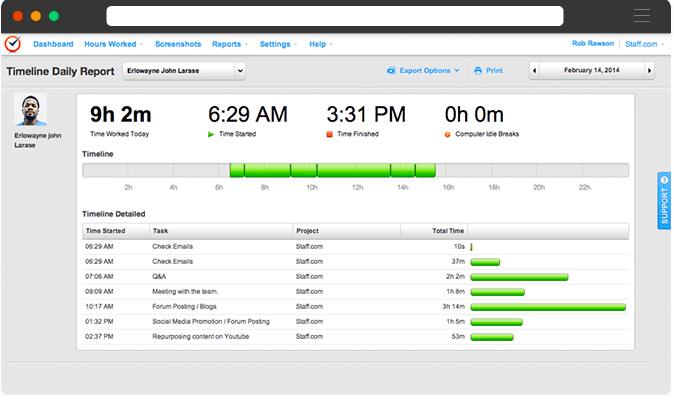Viewport: 674px width, 400px height.
Task: Click the Print link
Action: pos(494,70)
